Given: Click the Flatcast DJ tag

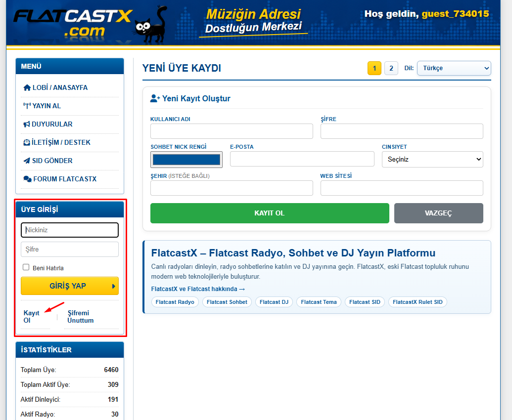Looking at the screenshot, I should [x=274, y=302].
